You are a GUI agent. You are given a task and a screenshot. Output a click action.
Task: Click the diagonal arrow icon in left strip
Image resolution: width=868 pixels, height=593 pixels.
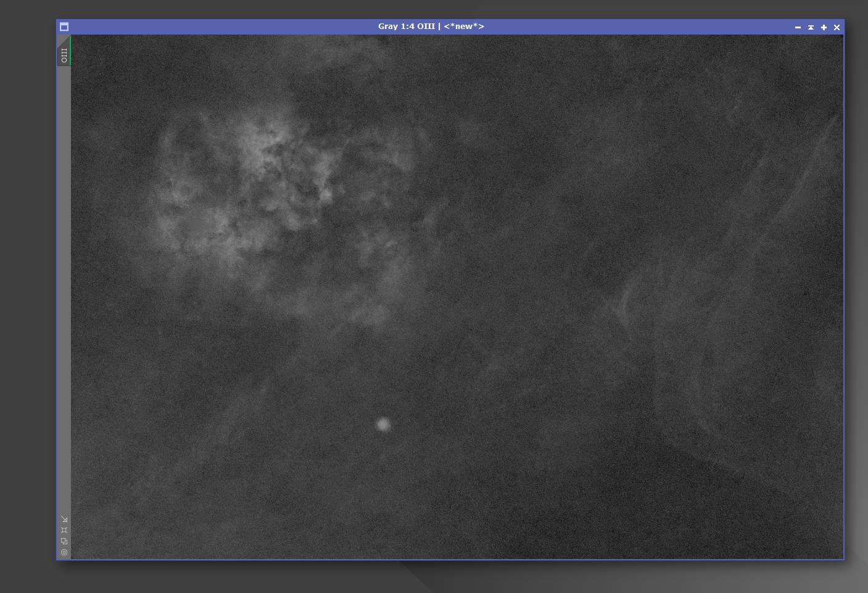pyautogui.click(x=64, y=519)
